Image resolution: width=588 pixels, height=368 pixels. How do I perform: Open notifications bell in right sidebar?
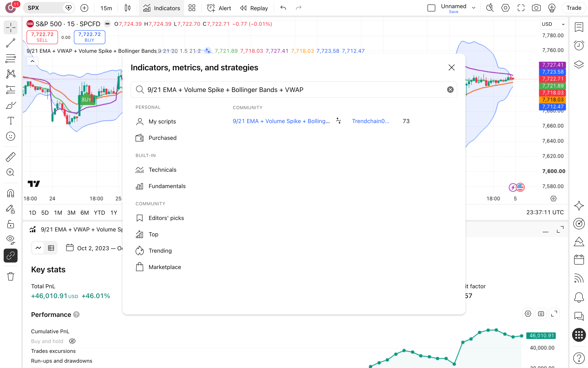(579, 297)
